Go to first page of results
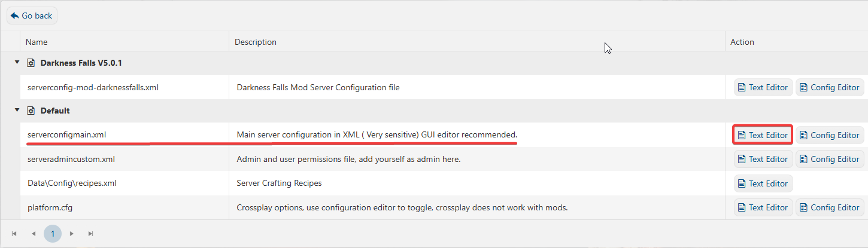The width and height of the screenshot is (868, 248). [14, 234]
